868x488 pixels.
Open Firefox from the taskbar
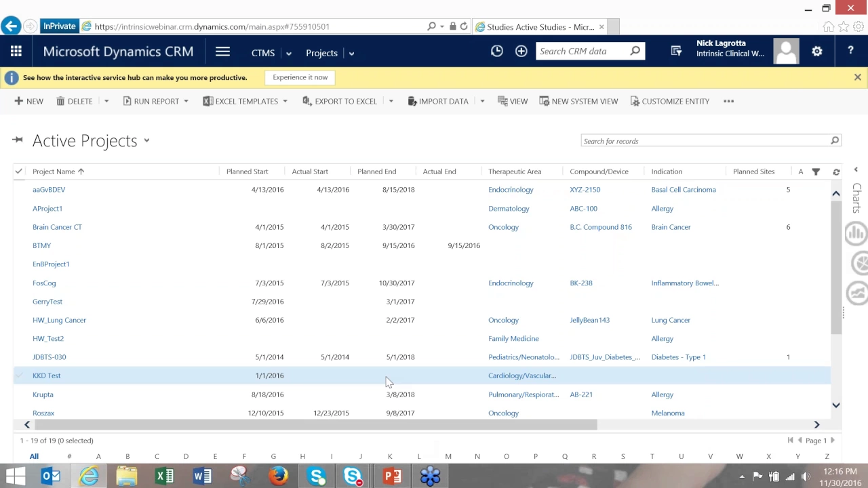(278, 476)
